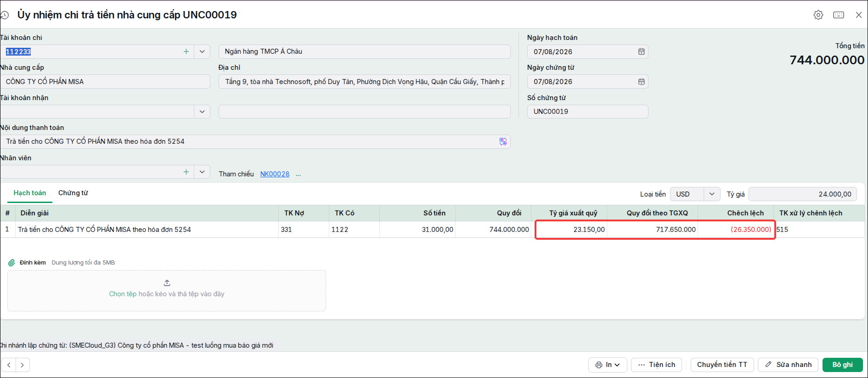Click the keyboard shortcuts icon
868x378 pixels.
[x=838, y=15]
